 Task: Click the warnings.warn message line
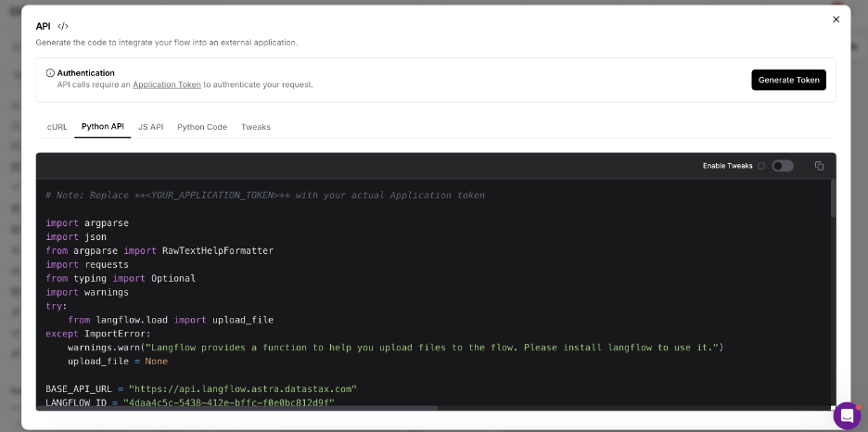(396, 348)
